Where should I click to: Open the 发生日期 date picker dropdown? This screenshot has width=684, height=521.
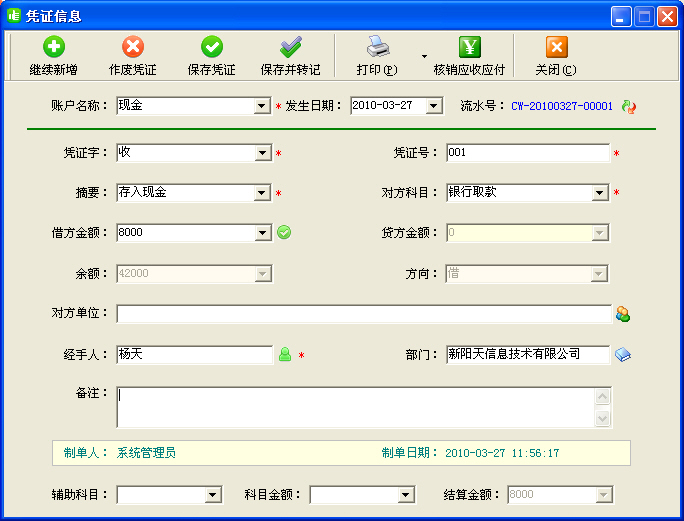434,106
